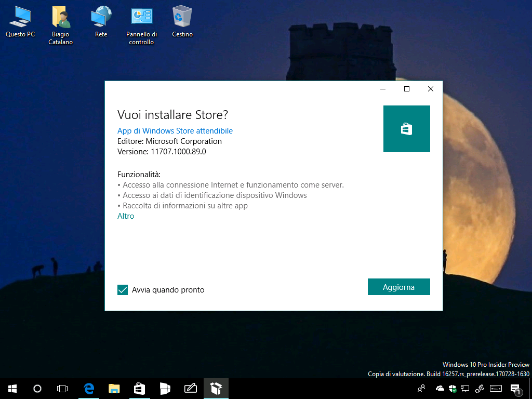Open the pen-and-notepad taskbar app

pos(190,389)
